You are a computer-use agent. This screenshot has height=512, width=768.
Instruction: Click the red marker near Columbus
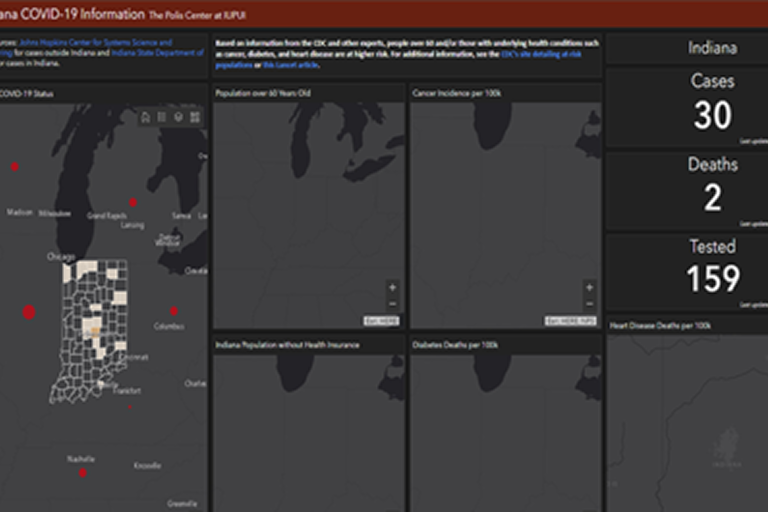coord(174,311)
